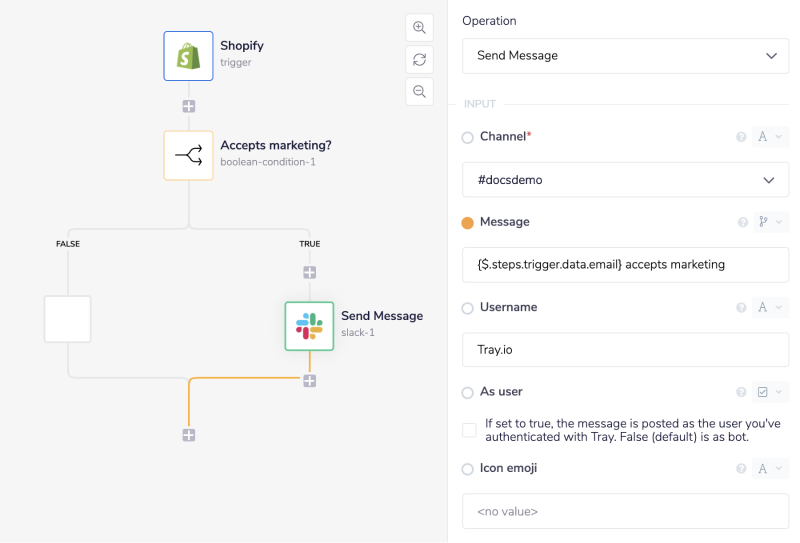Click the empty FALSE branch placeholder
This screenshot has height=543, width=800.
pos(68,319)
